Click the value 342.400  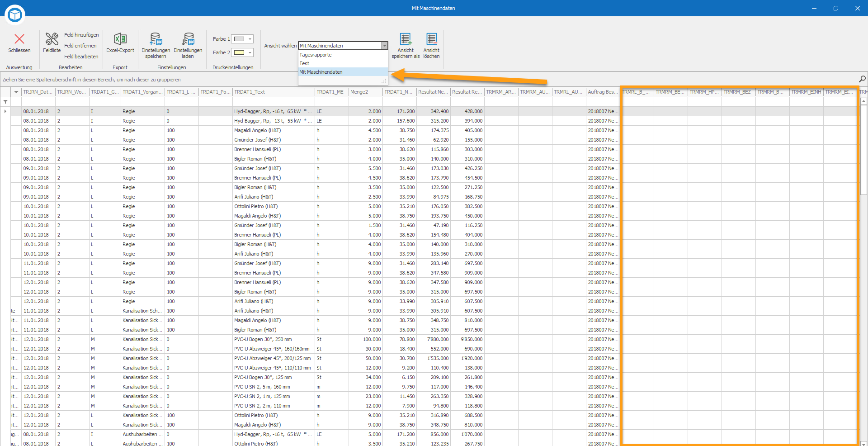click(x=440, y=111)
